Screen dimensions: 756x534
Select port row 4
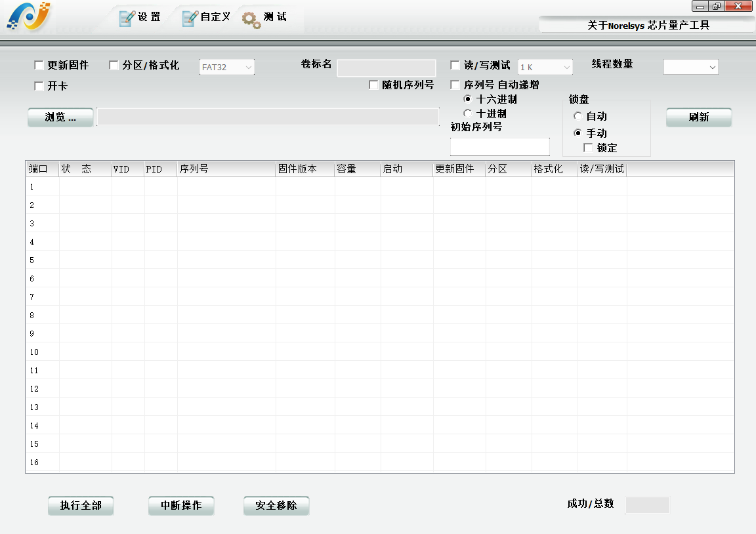click(380, 241)
